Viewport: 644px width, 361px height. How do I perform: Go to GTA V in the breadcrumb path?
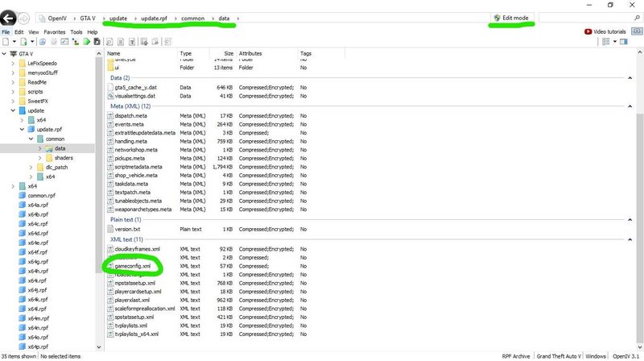(x=88, y=18)
